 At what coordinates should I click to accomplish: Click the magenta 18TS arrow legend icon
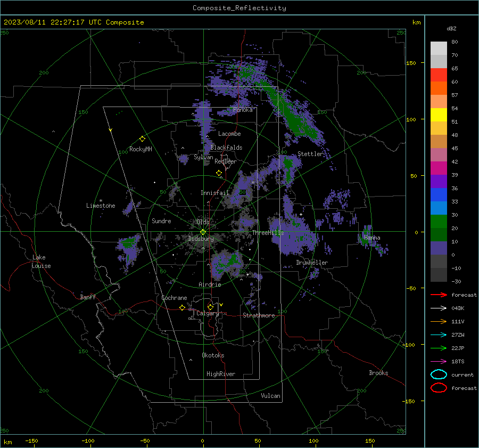coord(439,362)
